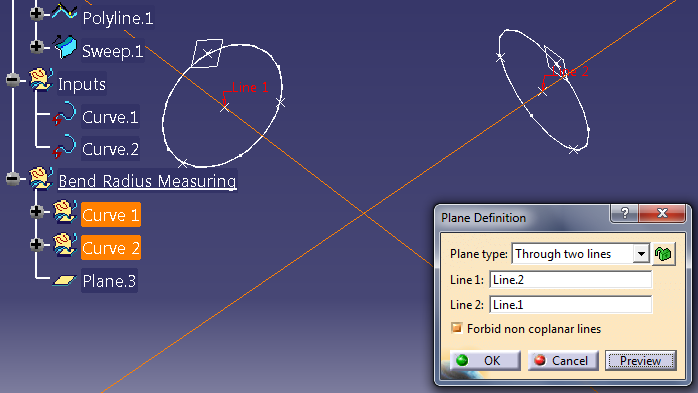Collapse the Inputs tree node
698x393 pixels.
[13, 80]
